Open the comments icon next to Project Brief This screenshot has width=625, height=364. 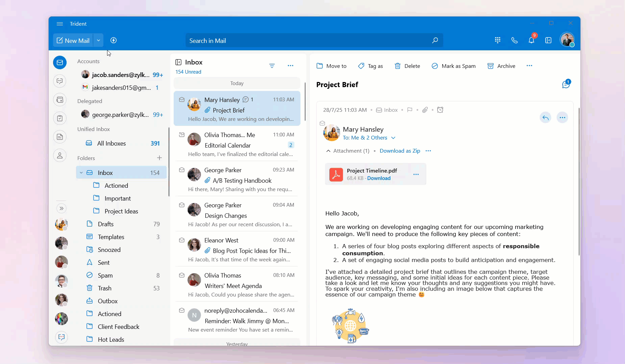pyautogui.click(x=566, y=84)
